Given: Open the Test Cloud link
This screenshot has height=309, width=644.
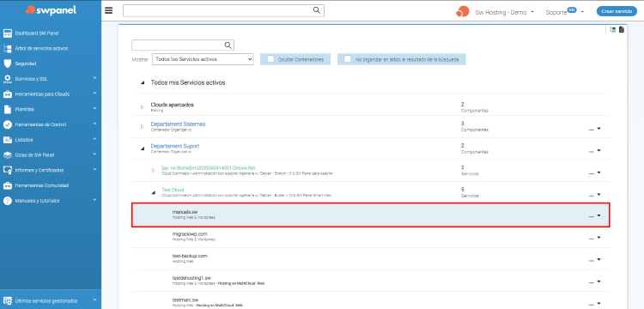Looking at the screenshot, I should pos(173,190).
